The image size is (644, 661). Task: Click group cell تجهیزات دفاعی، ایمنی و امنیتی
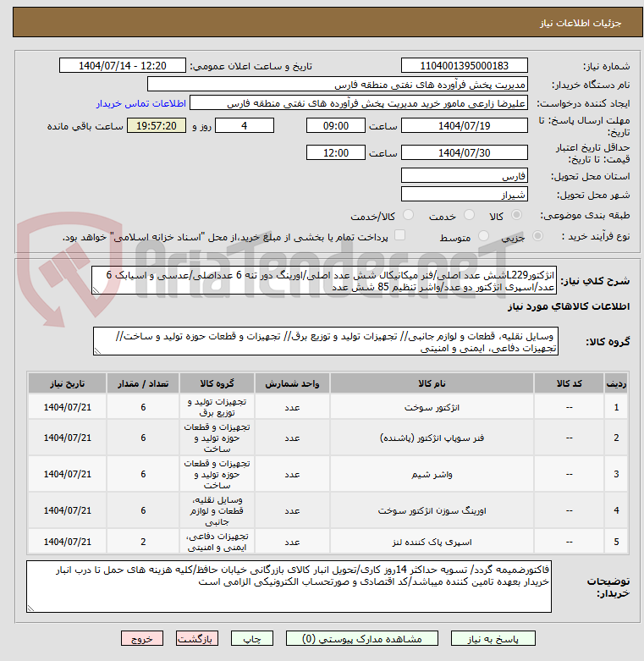coord(217,542)
